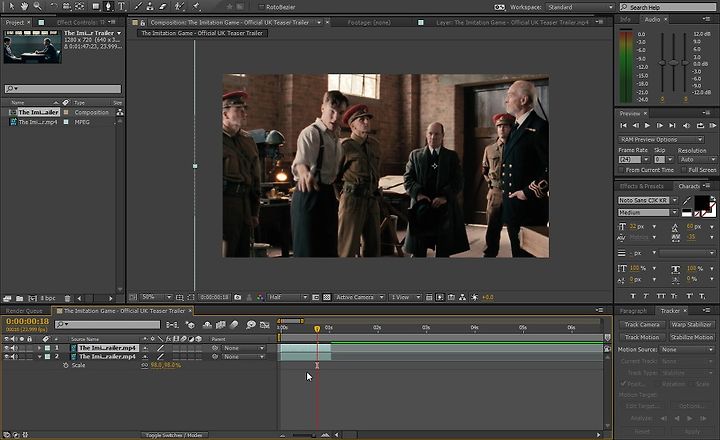
Task: Select the Hand tool
Action: 24,6
